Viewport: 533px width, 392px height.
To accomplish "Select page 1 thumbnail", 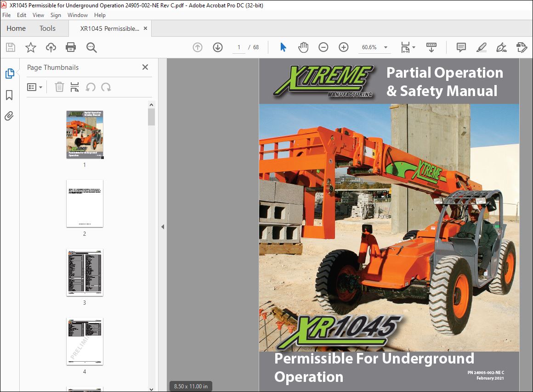I will [x=85, y=135].
